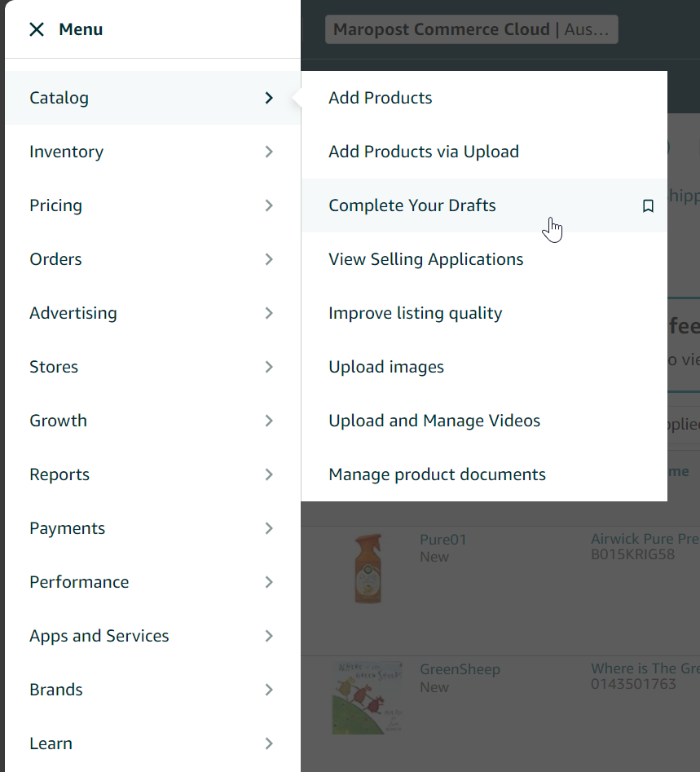Viewport: 700px width, 772px height.
Task: Open View Selling Applications
Action: pyautogui.click(x=484, y=259)
